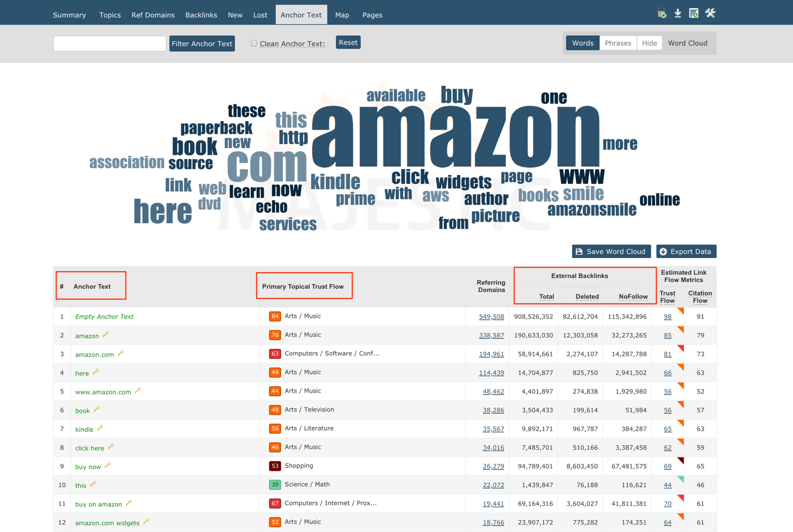Open the Map tab
Screen dimensions: 793x532
[x=342, y=15]
